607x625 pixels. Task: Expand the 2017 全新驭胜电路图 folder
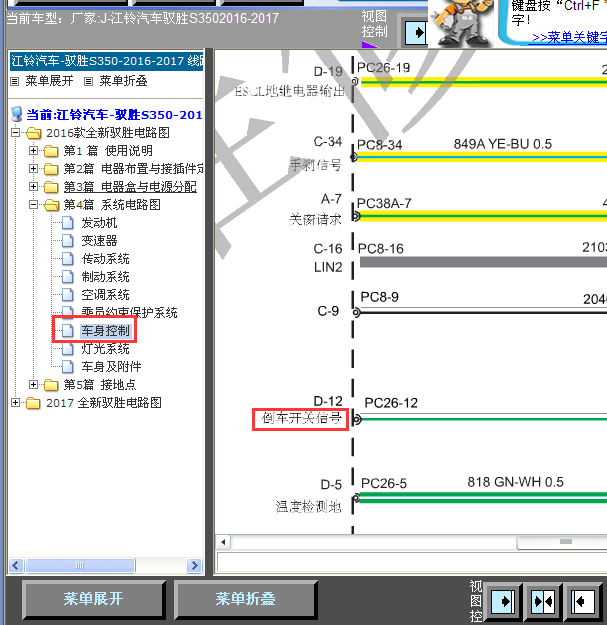15,403
